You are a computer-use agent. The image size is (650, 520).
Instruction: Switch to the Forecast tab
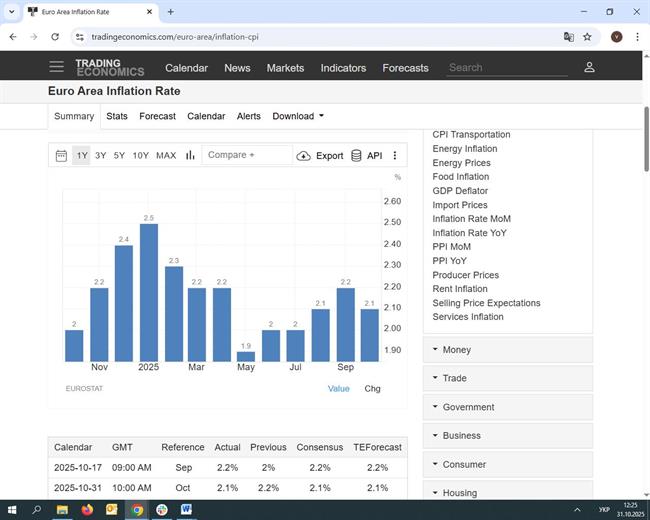pyautogui.click(x=157, y=116)
